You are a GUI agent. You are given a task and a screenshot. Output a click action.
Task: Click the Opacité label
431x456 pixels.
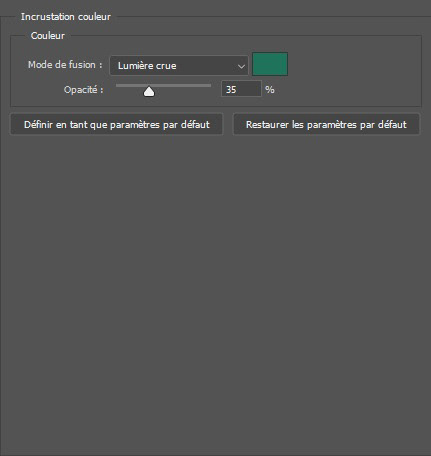[x=83, y=90]
